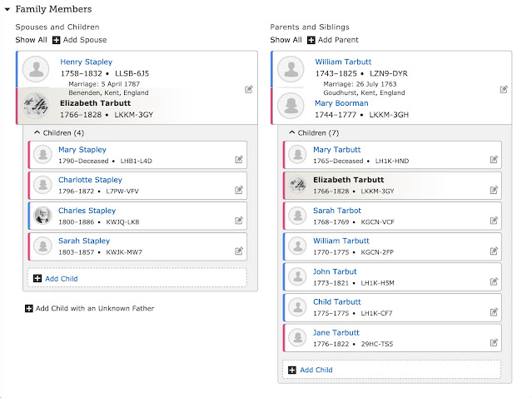
Task: Open Henry Stapley's profile link
Action: click(x=86, y=62)
